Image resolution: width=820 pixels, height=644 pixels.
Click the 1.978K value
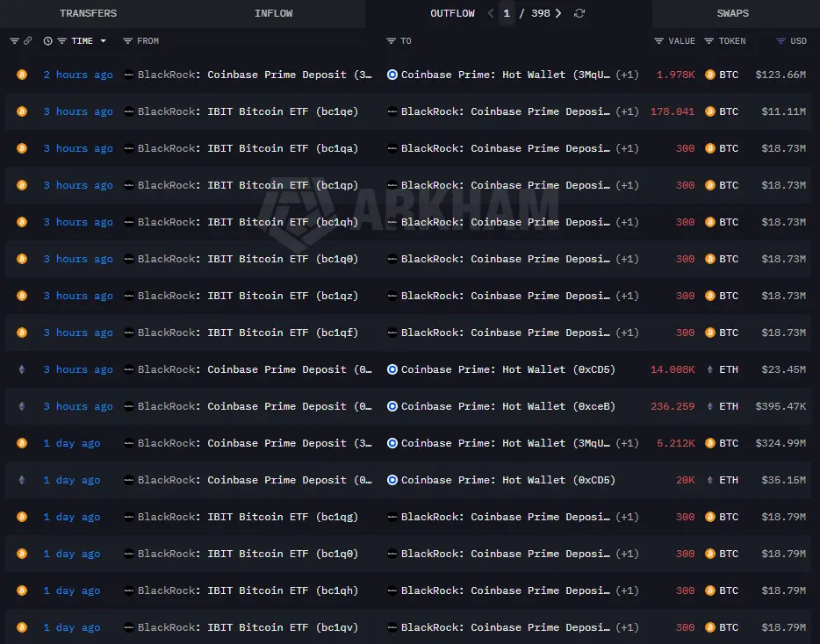click(x=676, y=75)
